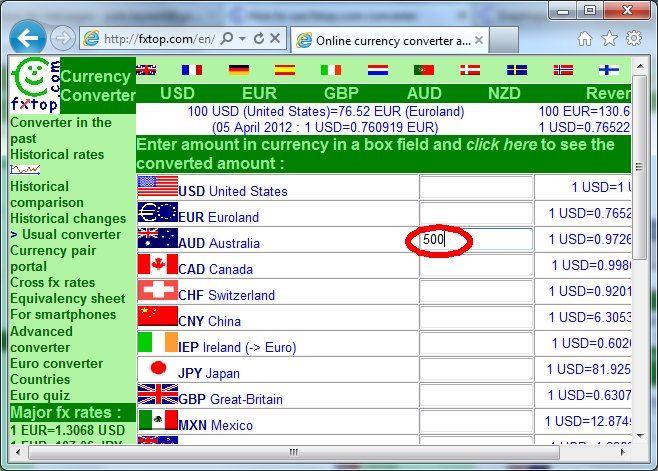The height and width of the screenshot is (471, 658).
Task: Click the IE back arrow button
Action: click(x=29, y=38)
